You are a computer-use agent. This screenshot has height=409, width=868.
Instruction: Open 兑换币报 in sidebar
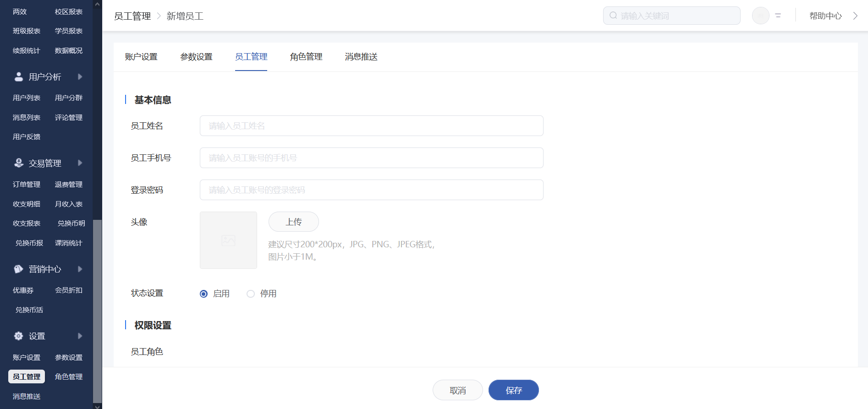click(x=29, y=243)
